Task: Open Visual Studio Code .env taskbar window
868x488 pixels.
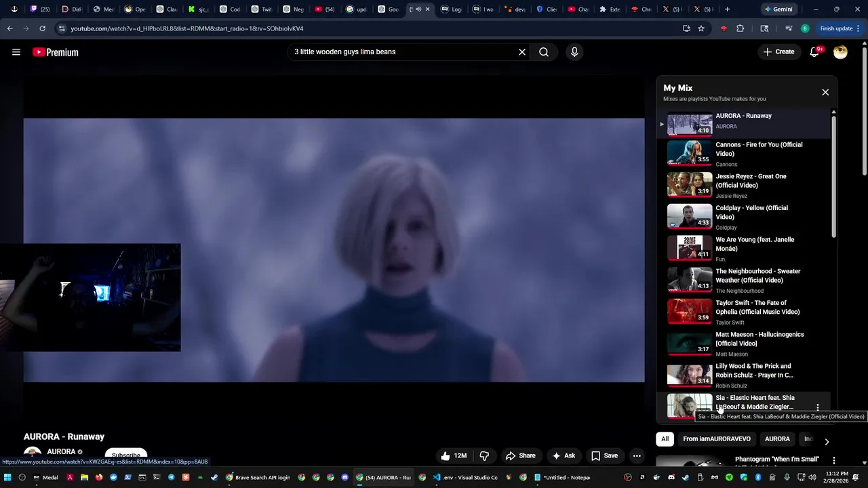Action: click(x=465, y=477)
